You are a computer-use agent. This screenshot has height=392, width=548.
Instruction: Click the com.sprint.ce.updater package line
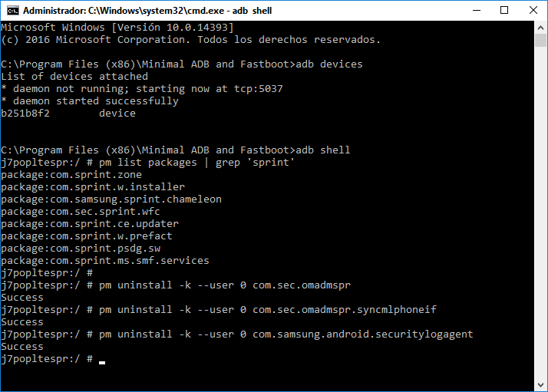[x=90, y=224]
